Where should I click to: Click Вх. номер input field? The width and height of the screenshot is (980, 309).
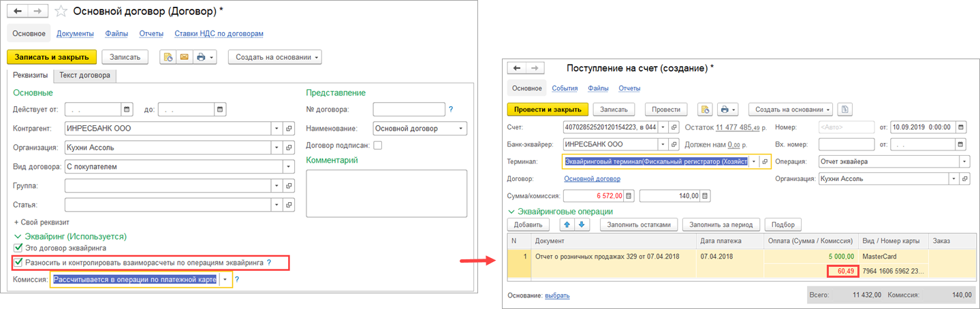846,144
